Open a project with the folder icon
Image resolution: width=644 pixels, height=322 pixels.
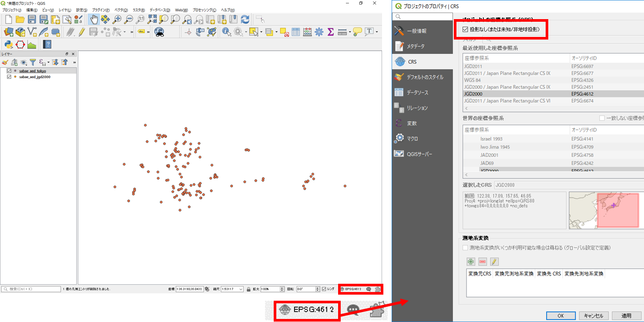pyautogui.click(x=20, y=19)
